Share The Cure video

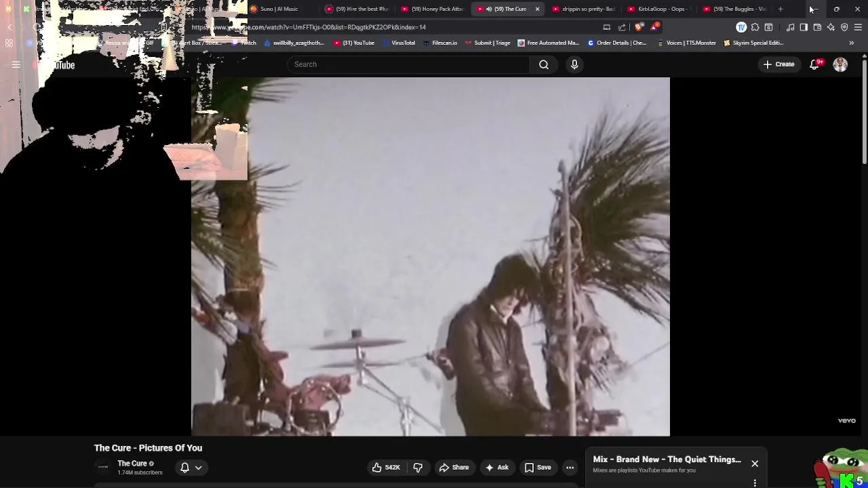[x=454, y=468]
